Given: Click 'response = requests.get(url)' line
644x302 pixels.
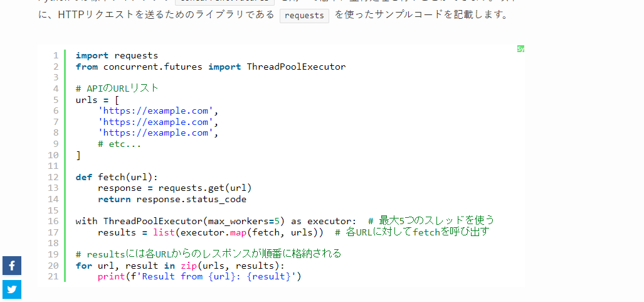Looking at the screenshot, I should [174, 188].
